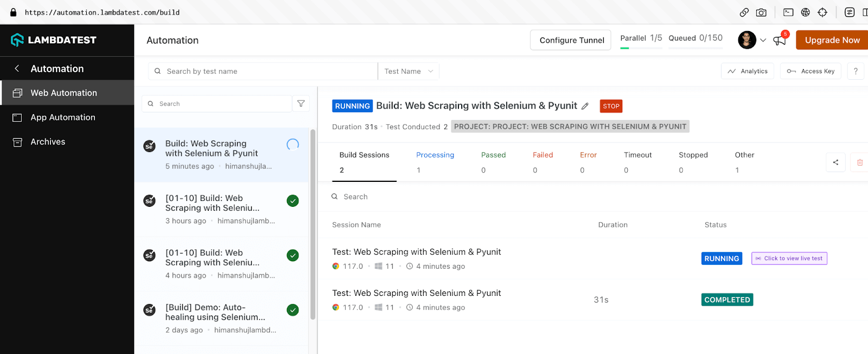Screen dimensions: 868x354
Task: Click the LambdaTest logo
Action: click(54, 40)
